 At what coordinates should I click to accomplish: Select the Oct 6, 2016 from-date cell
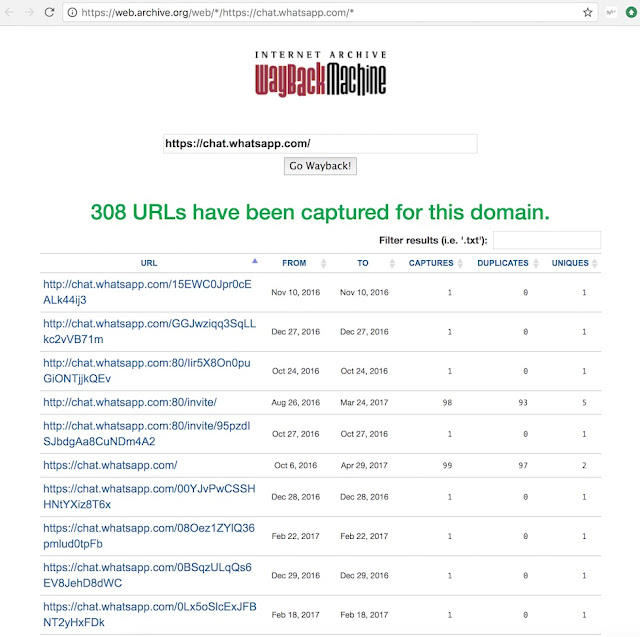tap(296, 465)
